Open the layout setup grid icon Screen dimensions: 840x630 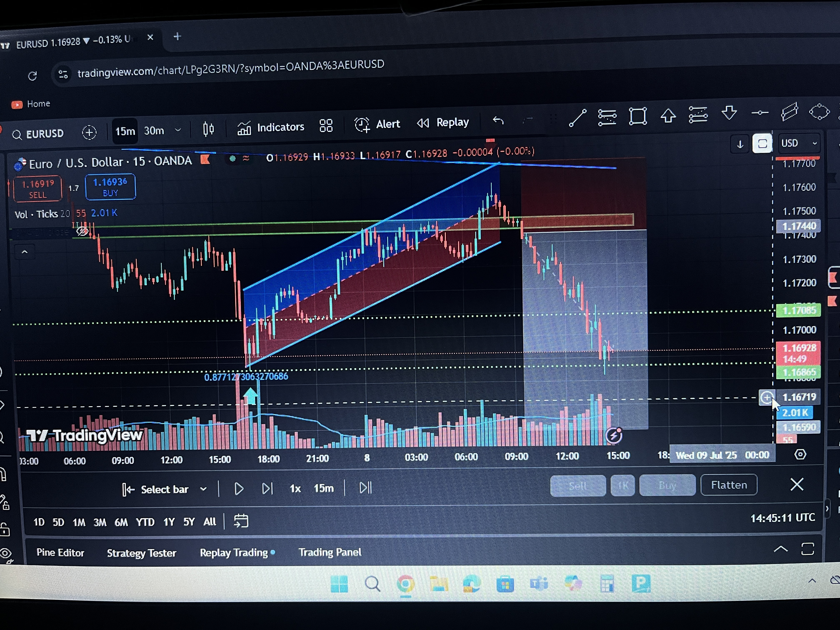(x=326, y=126)
